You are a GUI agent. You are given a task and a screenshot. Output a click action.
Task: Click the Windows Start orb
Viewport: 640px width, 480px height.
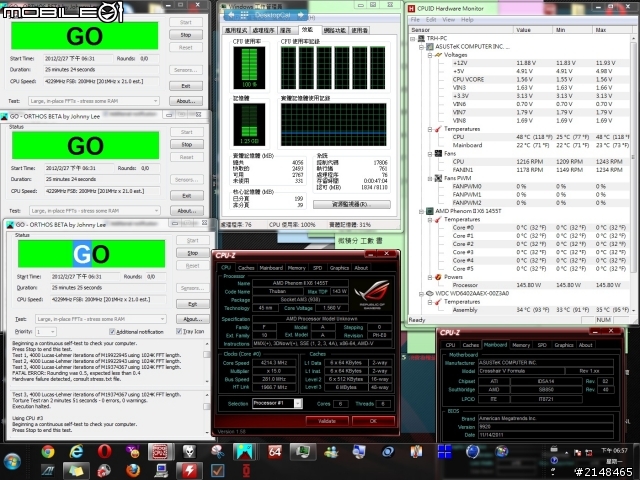click(12, 462)
